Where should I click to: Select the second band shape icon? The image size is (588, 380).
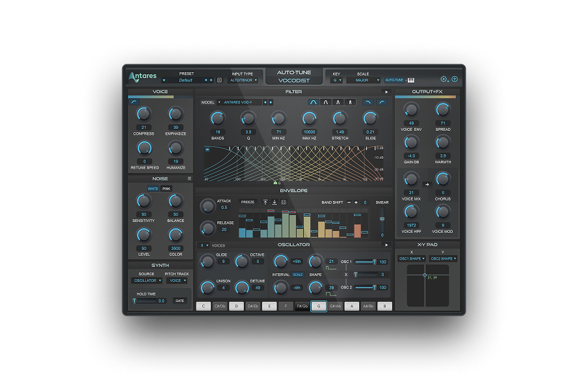325,102
